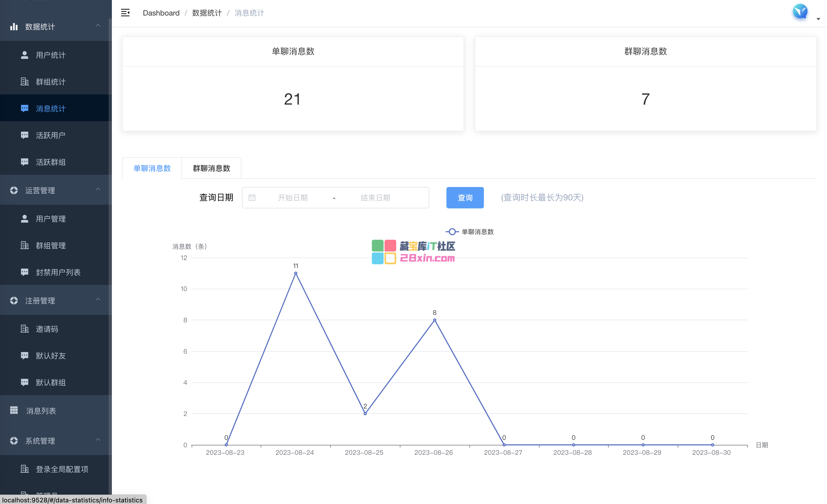This screenshot has width=827, height=504.
Task: Click the hamburger sidebar collapse icon
Action: (x=125, y=13)
